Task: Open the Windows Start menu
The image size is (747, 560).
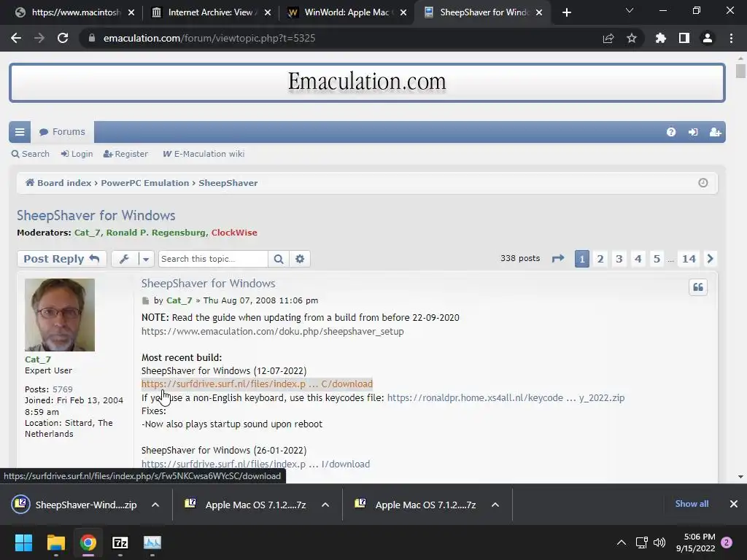Action: (23, 542)
